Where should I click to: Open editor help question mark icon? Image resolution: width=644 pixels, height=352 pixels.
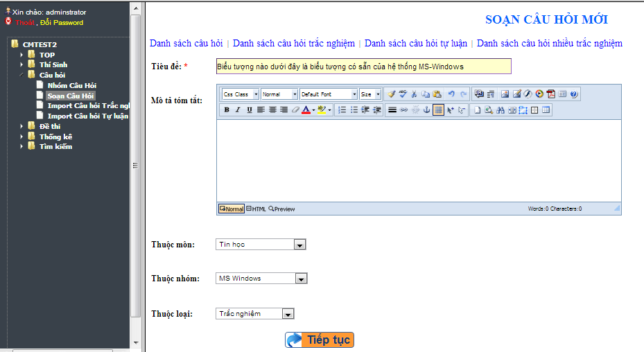pos(574,94)
